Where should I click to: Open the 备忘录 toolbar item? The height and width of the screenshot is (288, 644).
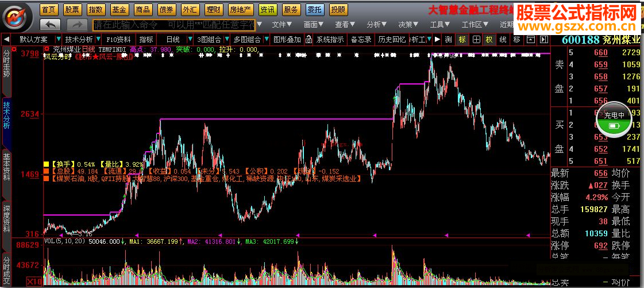tap(361, 40)
